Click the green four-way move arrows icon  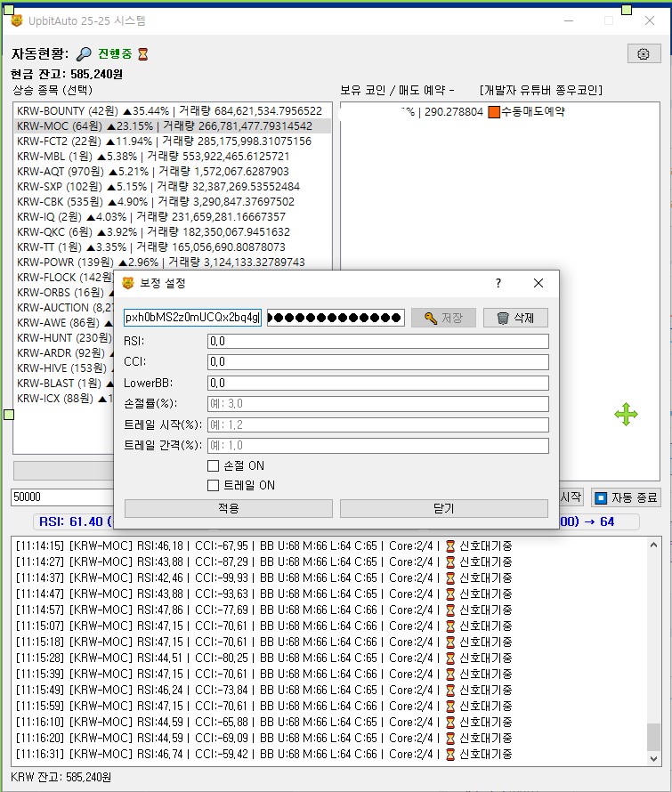(626, 414)
